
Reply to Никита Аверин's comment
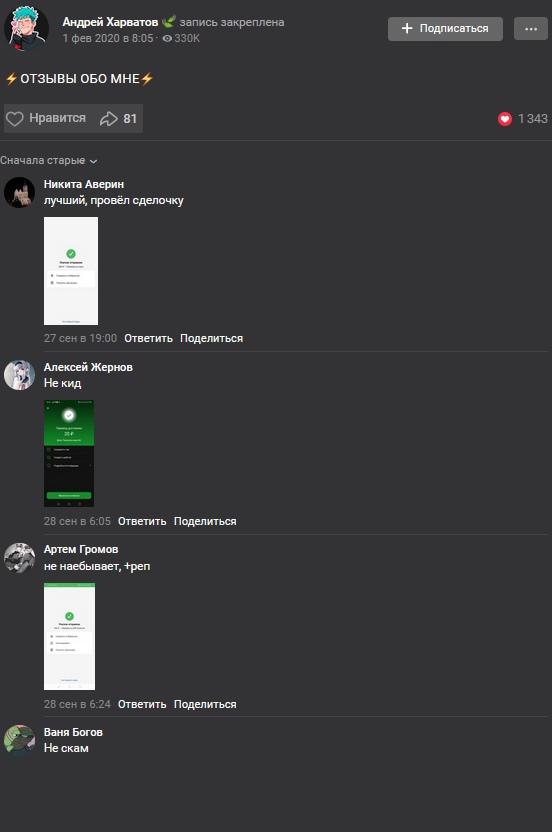[148, 338]
